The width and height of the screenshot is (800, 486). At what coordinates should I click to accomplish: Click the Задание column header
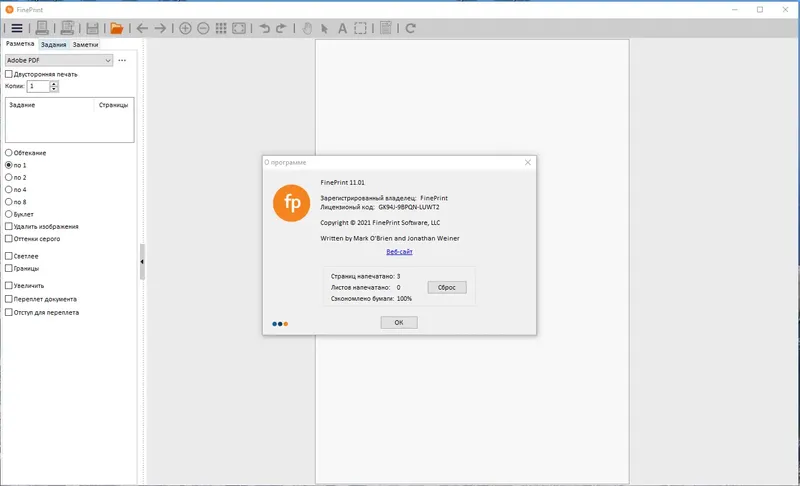point(49,105)
